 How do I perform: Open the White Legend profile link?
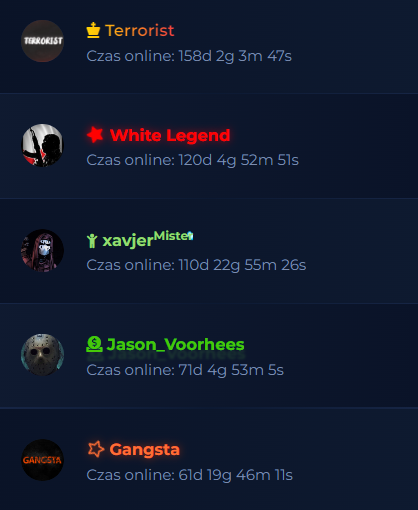[170, 135]
